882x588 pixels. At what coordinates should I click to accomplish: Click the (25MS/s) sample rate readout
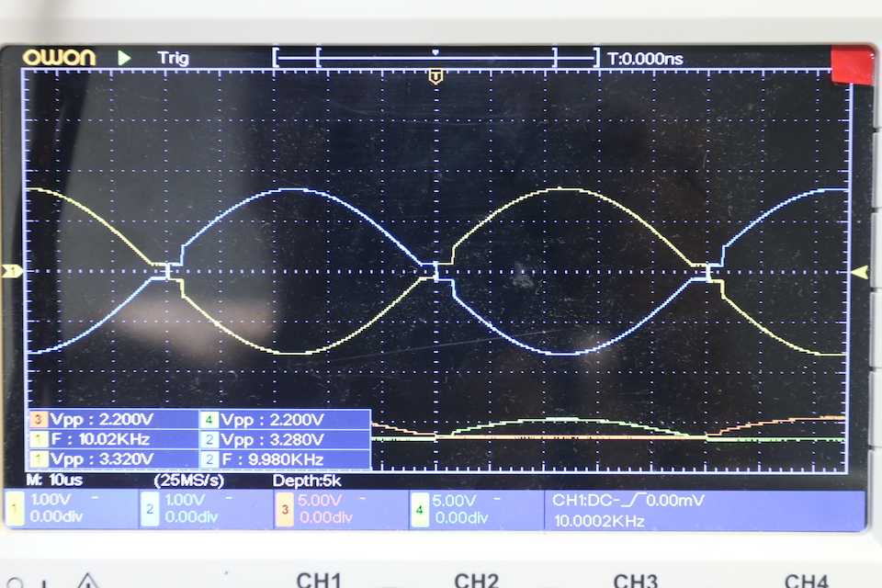point(189,481)
